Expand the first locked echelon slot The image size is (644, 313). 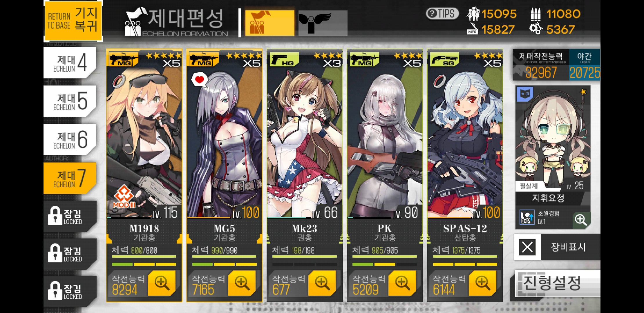pos(70,216)
